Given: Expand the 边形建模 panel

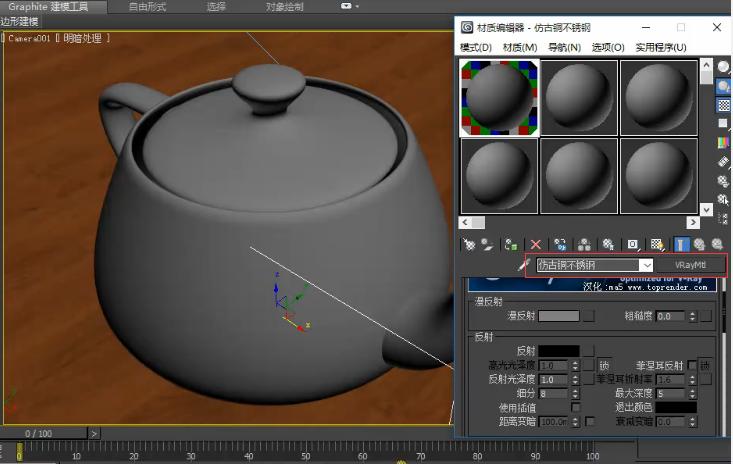Looking at the screenshot, I should click(x=20, y=21).
